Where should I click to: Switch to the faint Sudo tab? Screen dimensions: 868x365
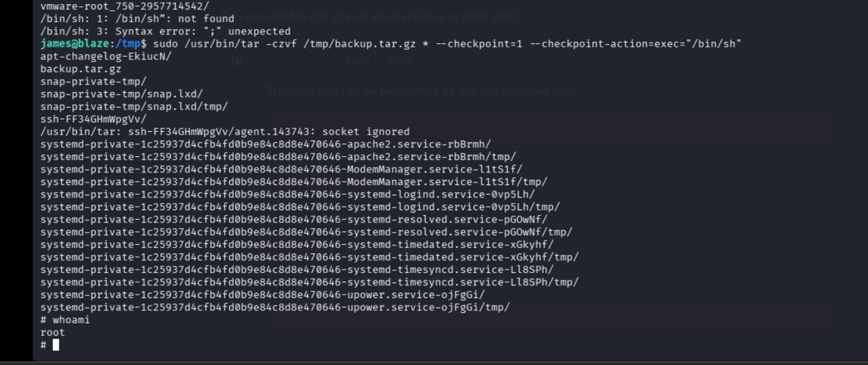pyautogui.click(x=357, y=61)
